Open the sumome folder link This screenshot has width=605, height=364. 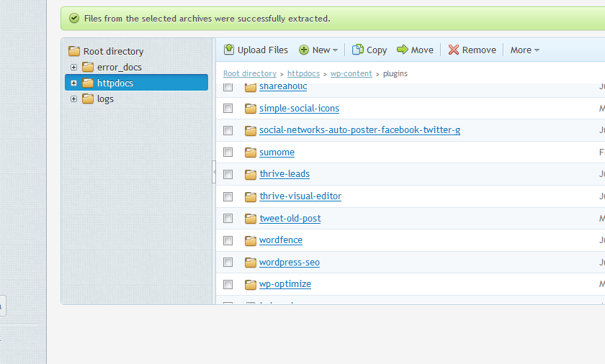pyautogui.click(x=277, y=153)
